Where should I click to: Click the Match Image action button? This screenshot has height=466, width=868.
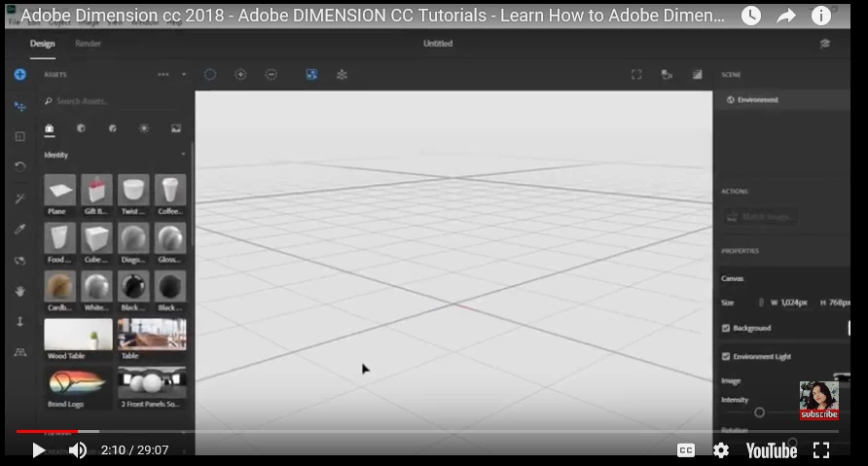point(761,216)
